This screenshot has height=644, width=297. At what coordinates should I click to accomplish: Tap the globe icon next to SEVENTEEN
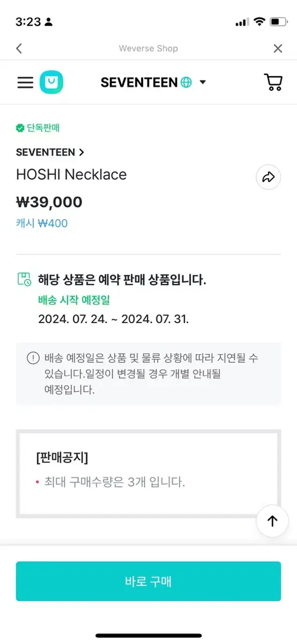click(x=186, y=83)
